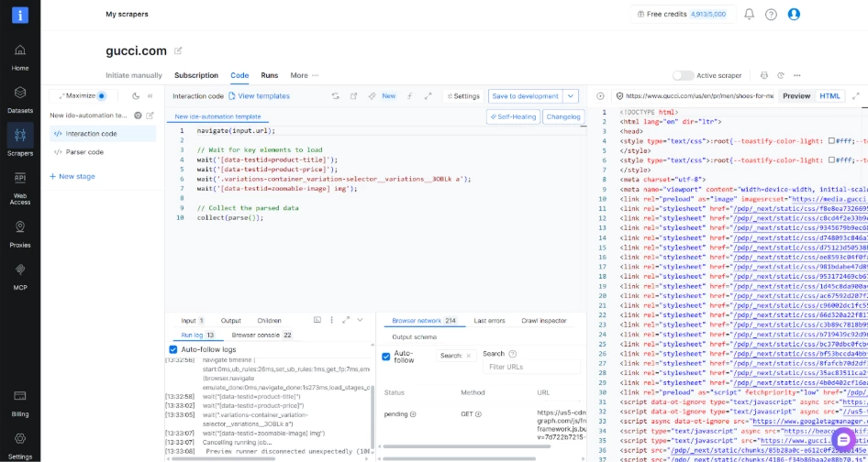868x462 pixels.
Task: Expand the pending status plus icon
Action: [413, 413]
